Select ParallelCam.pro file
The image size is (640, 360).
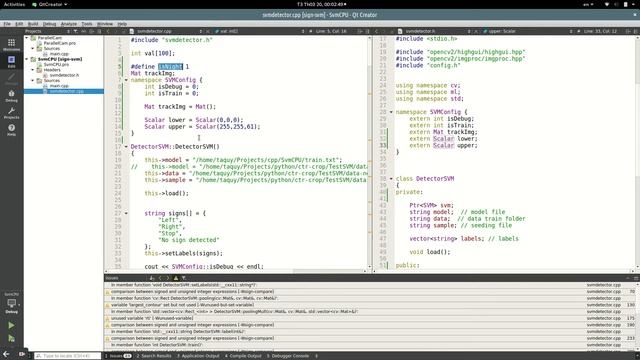(x=60, y=43)
